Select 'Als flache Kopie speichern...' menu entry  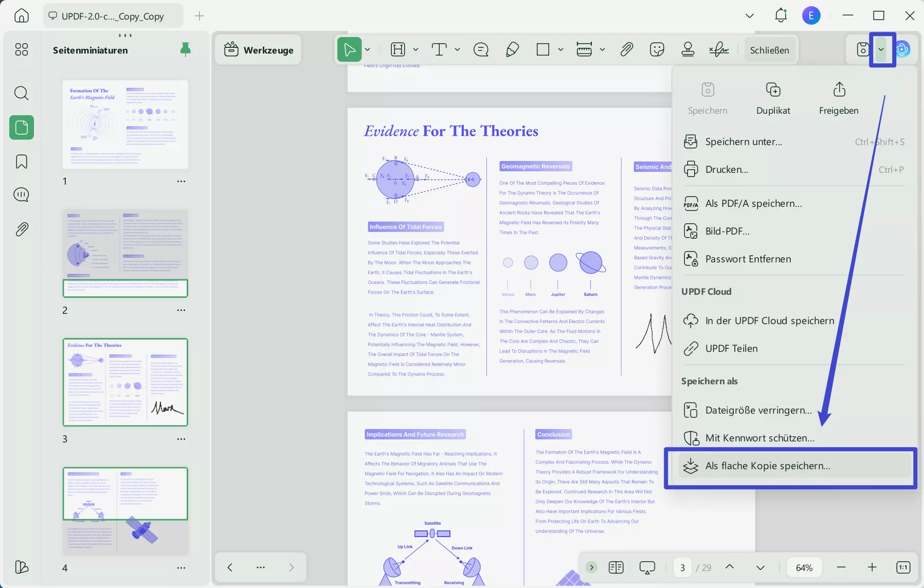(x=767, y=466)
